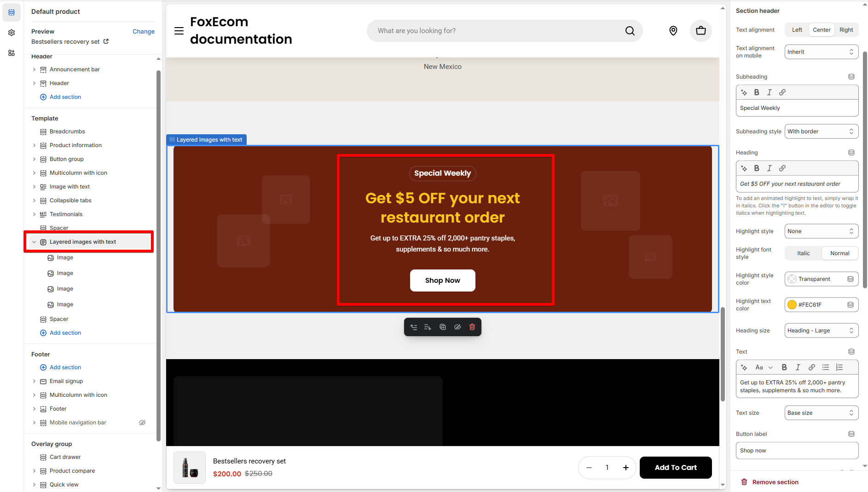
Task: Insert bulleted list in Text editor
Action: click(x=826, y=367)
